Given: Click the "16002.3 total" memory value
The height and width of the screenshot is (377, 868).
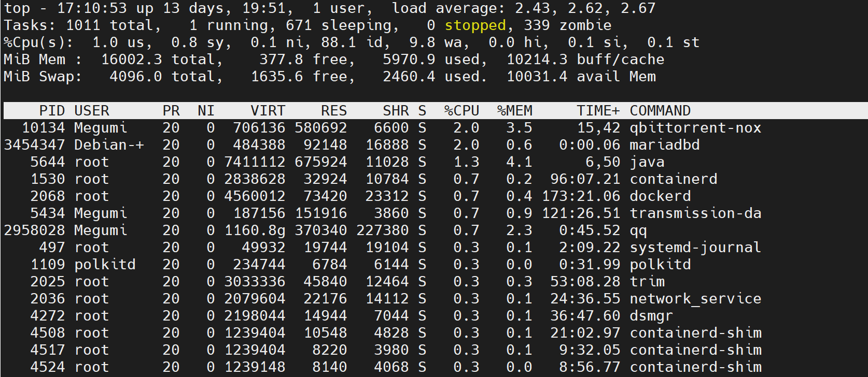Looking at the screenshot, I should (x=158, y=60).
